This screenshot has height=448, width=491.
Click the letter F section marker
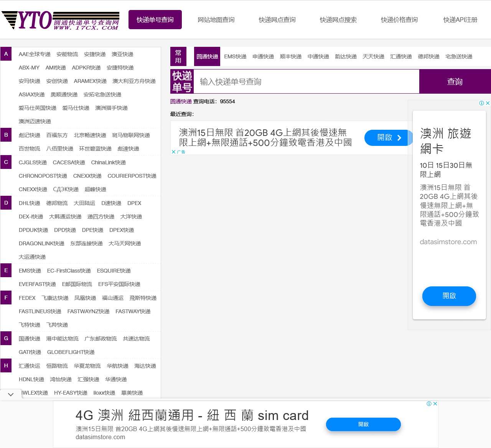pyautogui.click(x=6, y=298)
